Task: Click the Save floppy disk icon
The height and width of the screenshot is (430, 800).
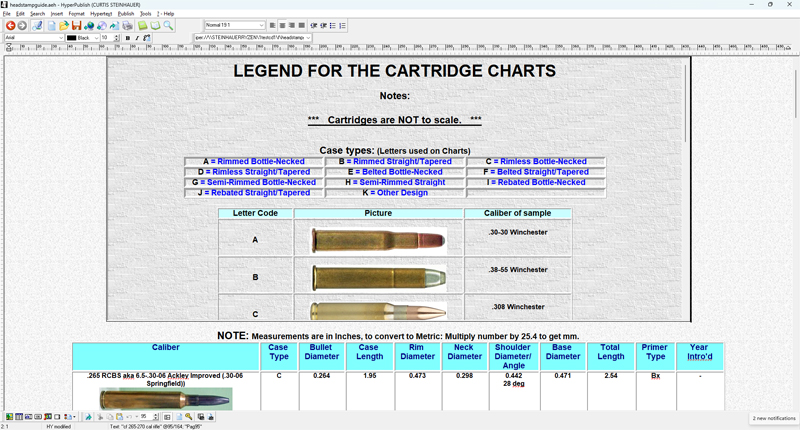Action: 76,26
